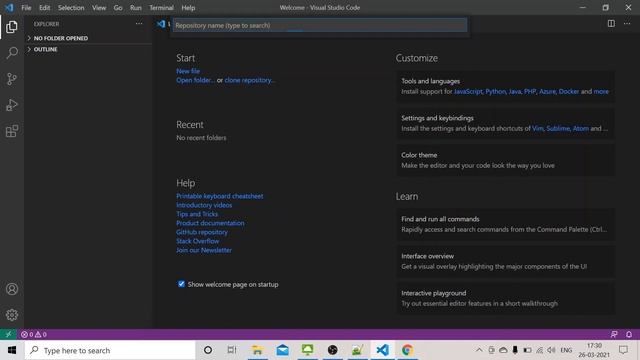Open Mail app from taskbar
This screenshot has height=360, width=640.
(282, 350)
